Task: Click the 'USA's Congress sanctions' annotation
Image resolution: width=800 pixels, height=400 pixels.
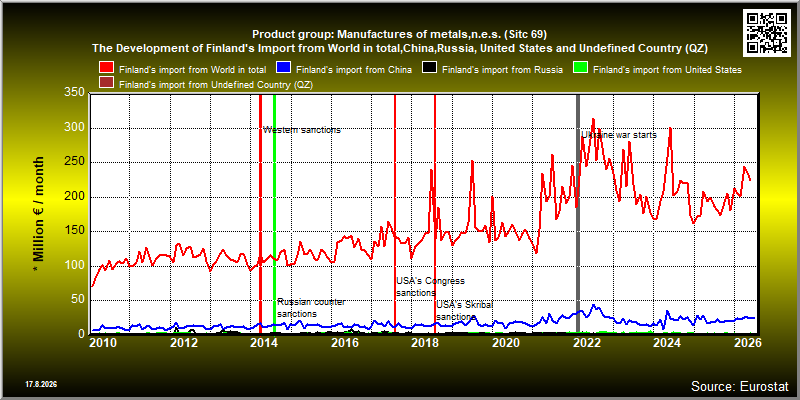Action: tap(431, 287)
